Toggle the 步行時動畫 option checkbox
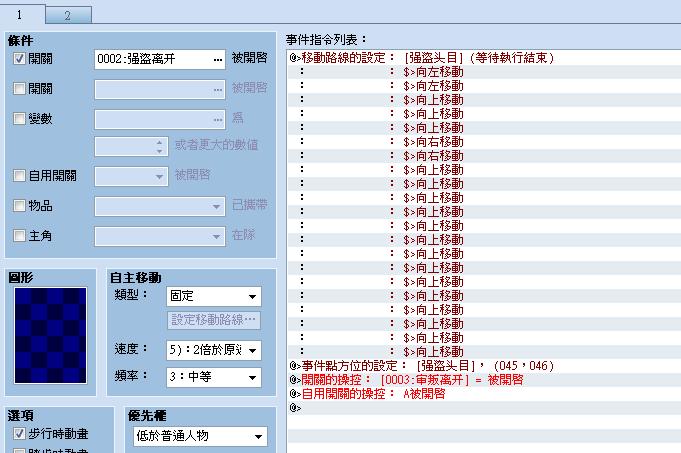 pos(19,433)
